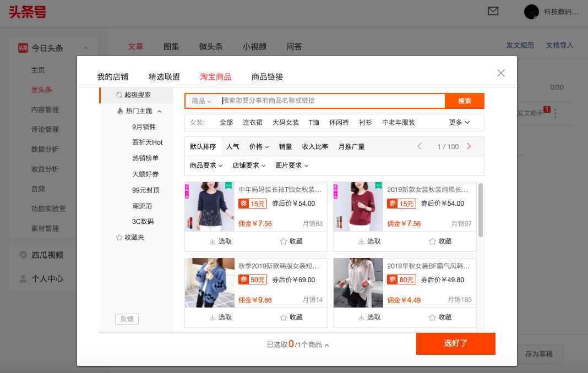Switch to the 我的店铺 tab

(x=113, y=77)
